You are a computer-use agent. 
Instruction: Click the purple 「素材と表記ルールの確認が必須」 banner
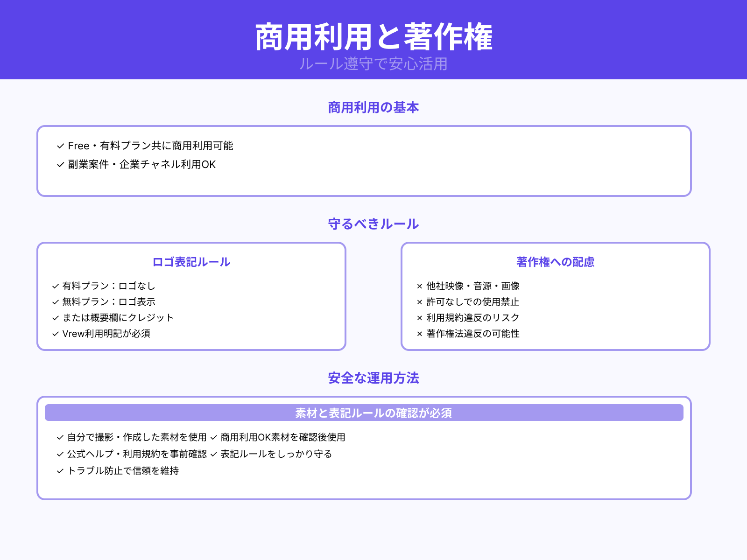[x=373, y=413]
